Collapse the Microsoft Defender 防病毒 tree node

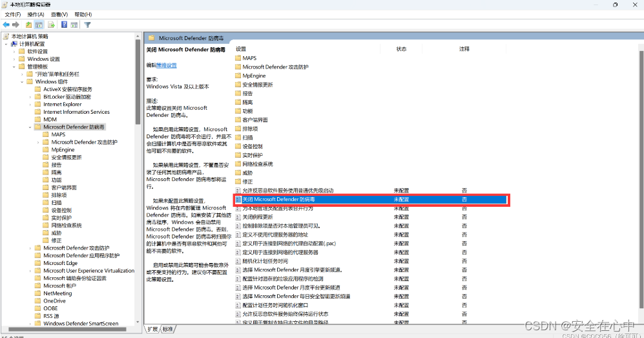point(30,127)
